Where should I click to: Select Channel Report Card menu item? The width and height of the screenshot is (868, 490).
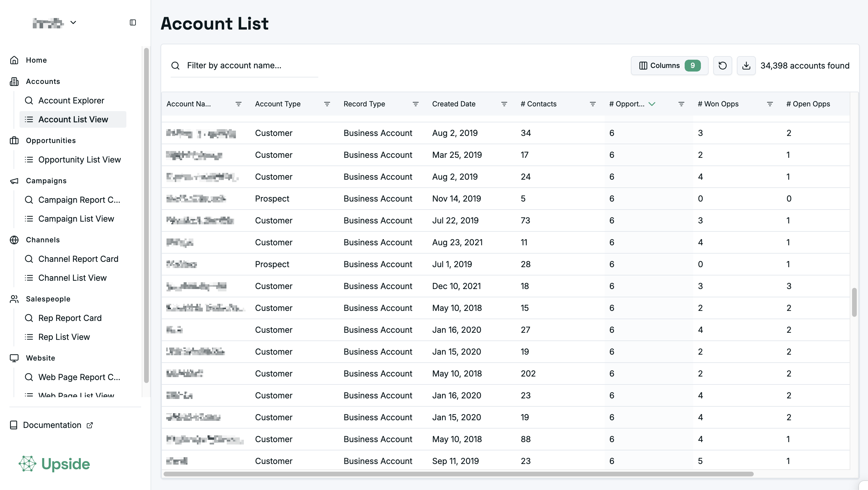click(x=78, y=259)
